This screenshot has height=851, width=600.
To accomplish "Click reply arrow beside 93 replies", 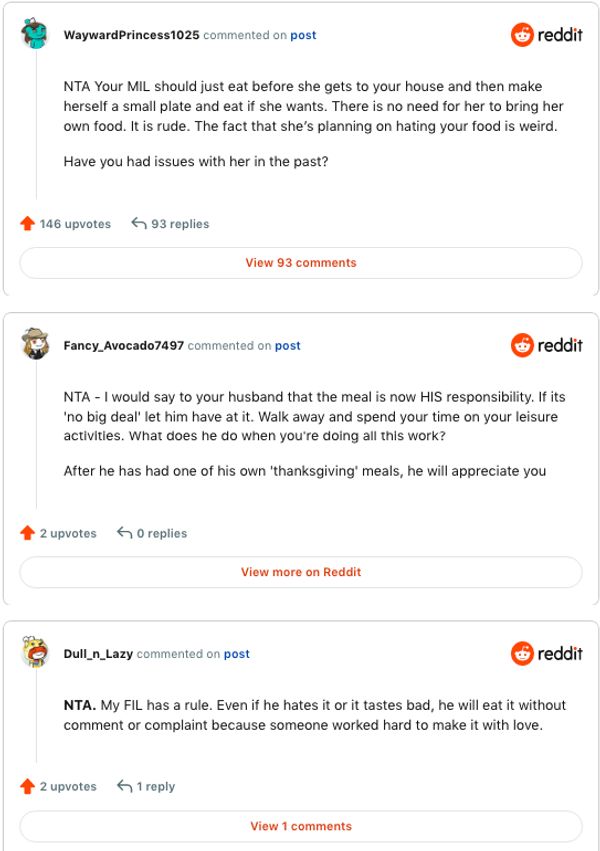I will coord(139,224).
